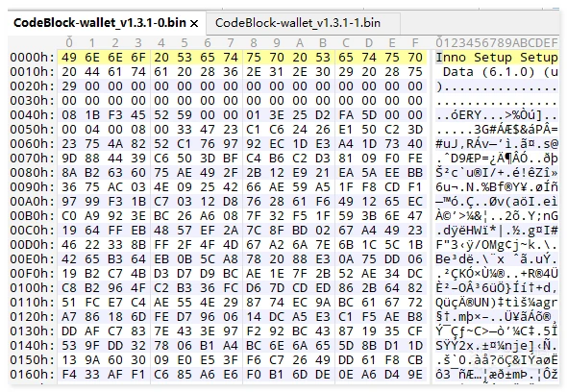Click last byte 9E in row 0160h
This screenshot has width=567, height=392.
point(415,375)
